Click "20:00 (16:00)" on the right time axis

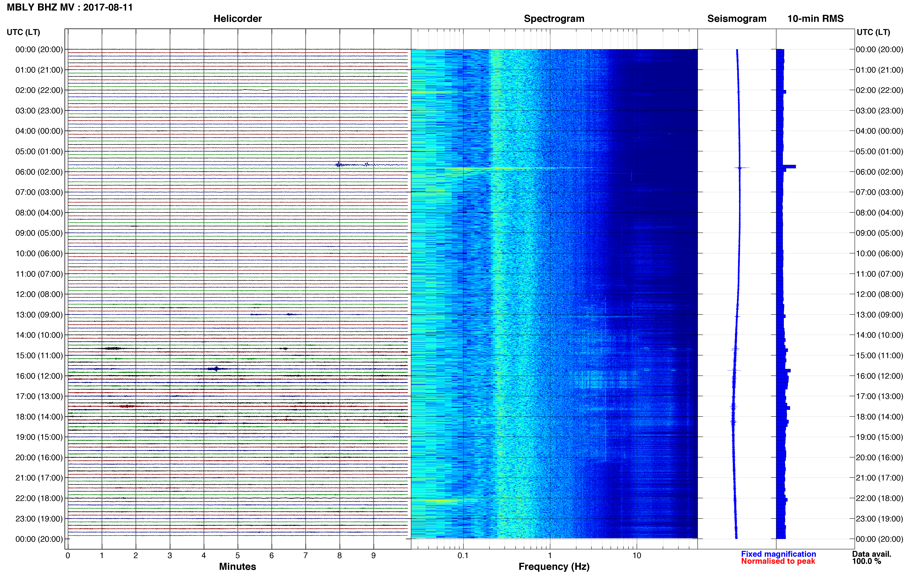point(879,458)
